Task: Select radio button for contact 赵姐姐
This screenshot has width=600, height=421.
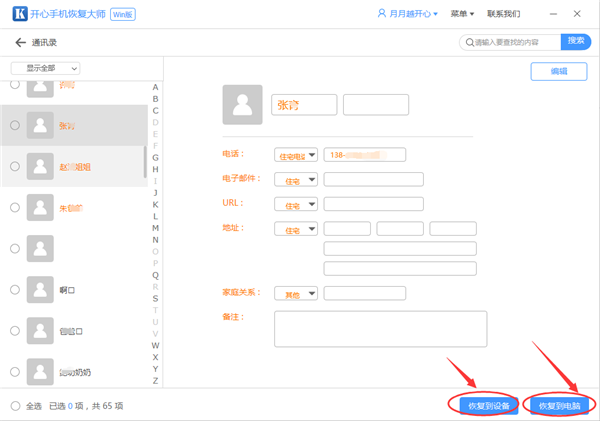Action: click(x=15, y=166)
